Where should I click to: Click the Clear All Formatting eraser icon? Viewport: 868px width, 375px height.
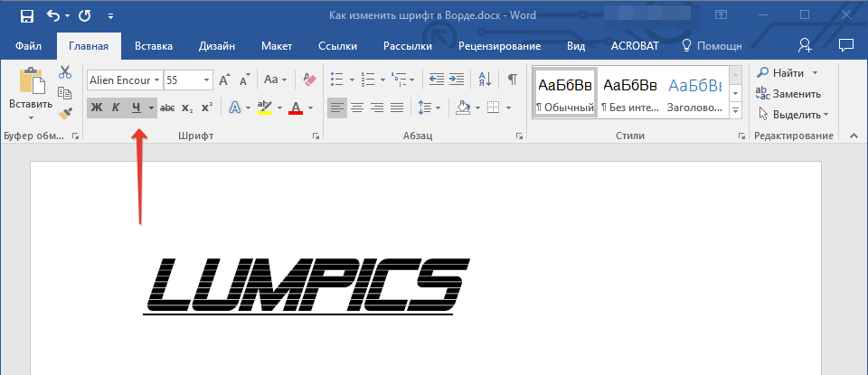click(x=310, y=80)
